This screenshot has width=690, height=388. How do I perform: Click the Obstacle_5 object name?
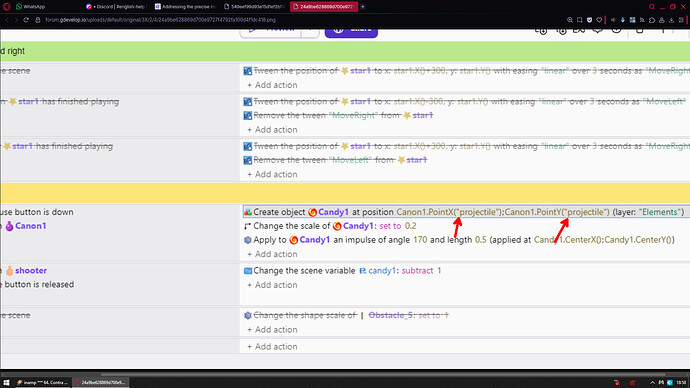(x=391, y=315)
